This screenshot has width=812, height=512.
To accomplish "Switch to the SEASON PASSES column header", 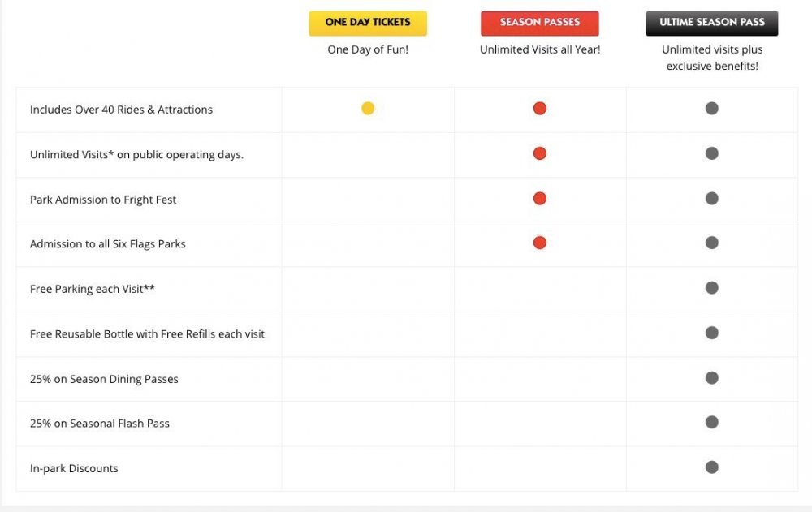I will 539,22.
